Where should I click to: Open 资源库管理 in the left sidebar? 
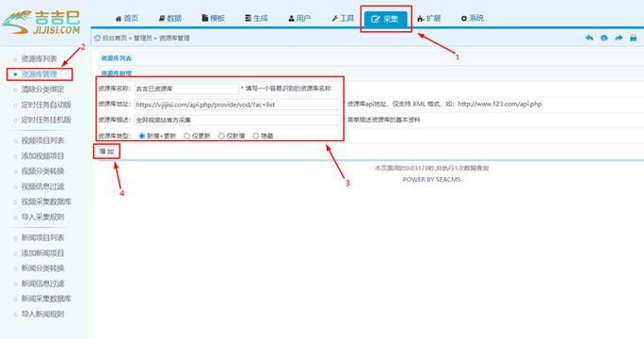point(39,74)
